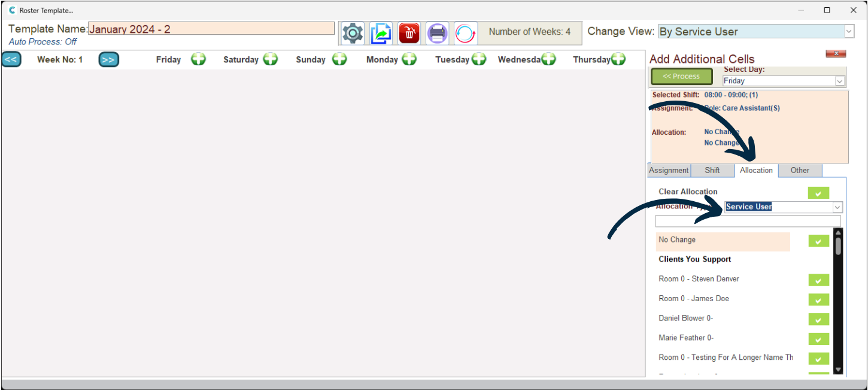Click the green plus beside Thursday
The width and height of the screenshot is (868, 391).
(618, 59)
